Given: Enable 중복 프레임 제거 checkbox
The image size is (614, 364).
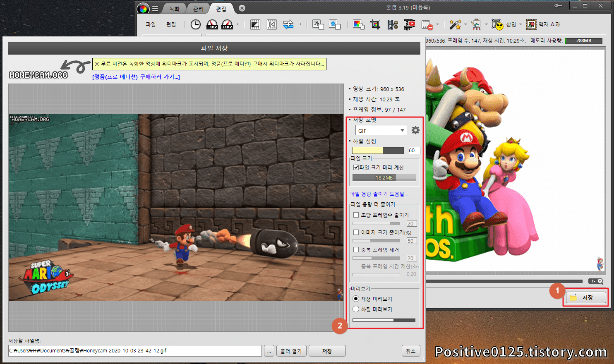Looking at the screenshot, I should point(356,250).
